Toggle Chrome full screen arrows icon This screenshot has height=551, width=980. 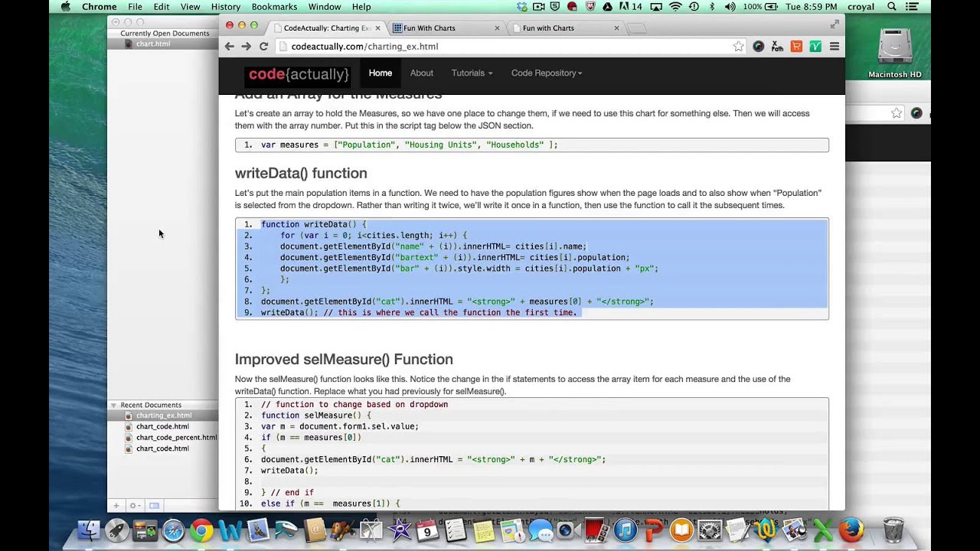[835, 24]
